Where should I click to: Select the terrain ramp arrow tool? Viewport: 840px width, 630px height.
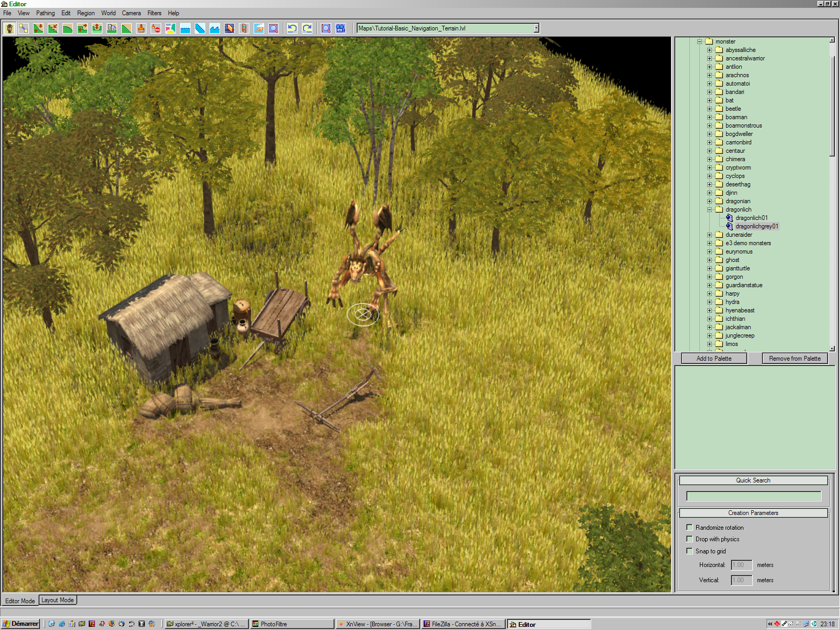[x=82, y=28]
